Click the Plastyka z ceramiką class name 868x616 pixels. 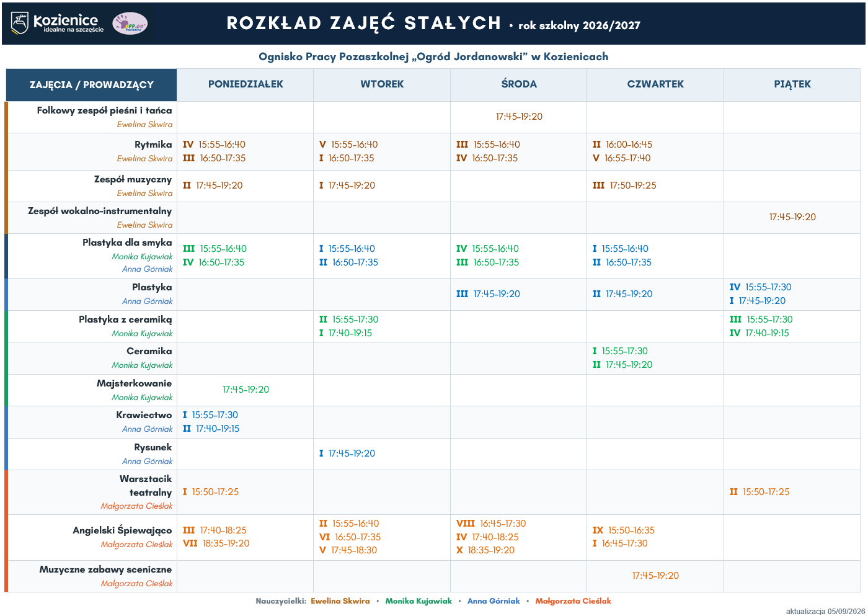[125, 319]
